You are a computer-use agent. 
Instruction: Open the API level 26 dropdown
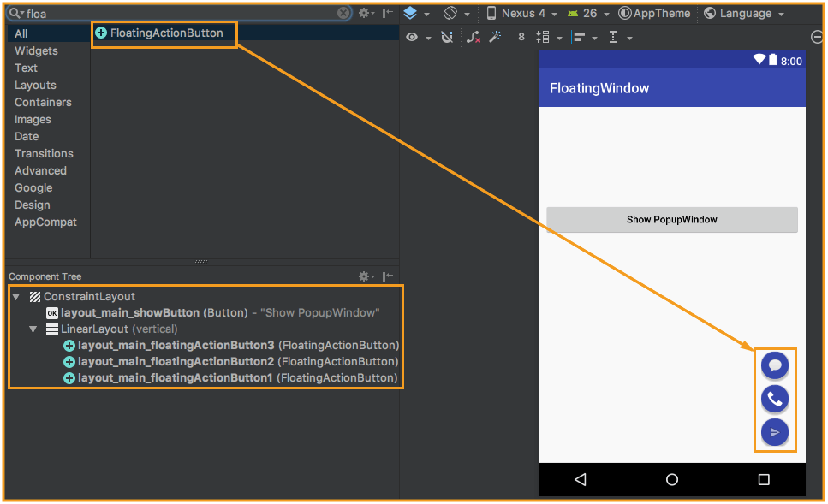click(x=588, y=13)
